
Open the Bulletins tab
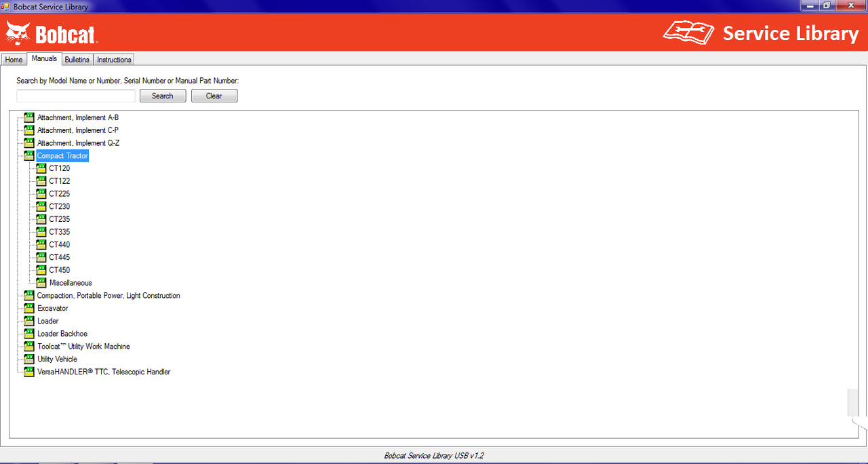tap(77, 60)
